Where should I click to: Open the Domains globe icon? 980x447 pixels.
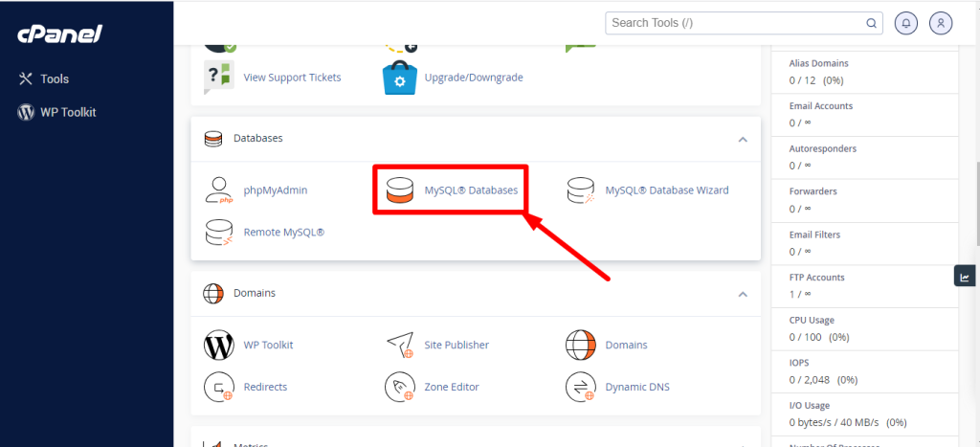point(581,346)
